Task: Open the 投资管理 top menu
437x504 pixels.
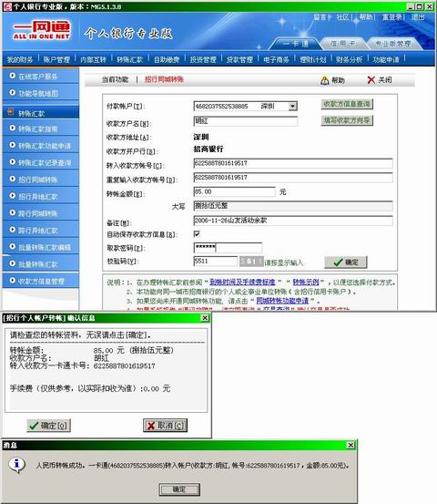Action: click(203, 60)
